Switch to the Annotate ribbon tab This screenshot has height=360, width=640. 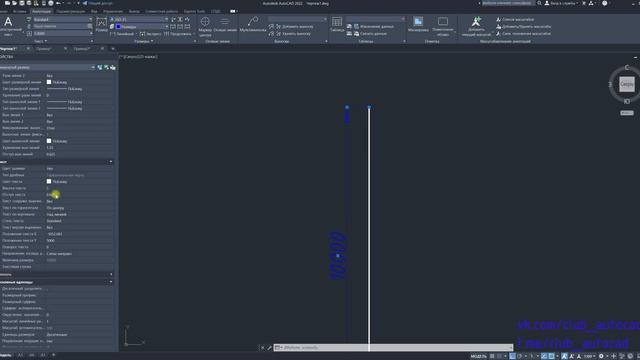(41, 11)
